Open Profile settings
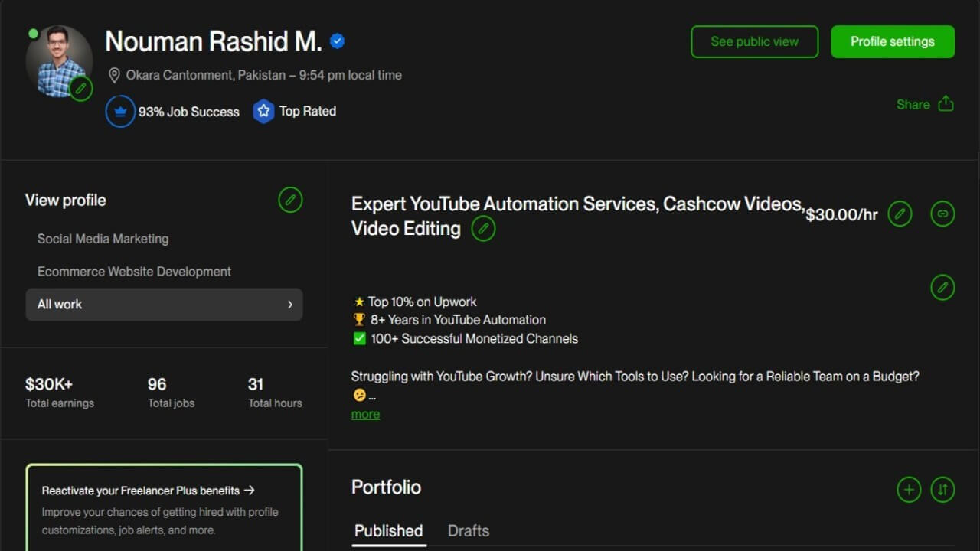980x551 pixels. [x=892, y=41]
